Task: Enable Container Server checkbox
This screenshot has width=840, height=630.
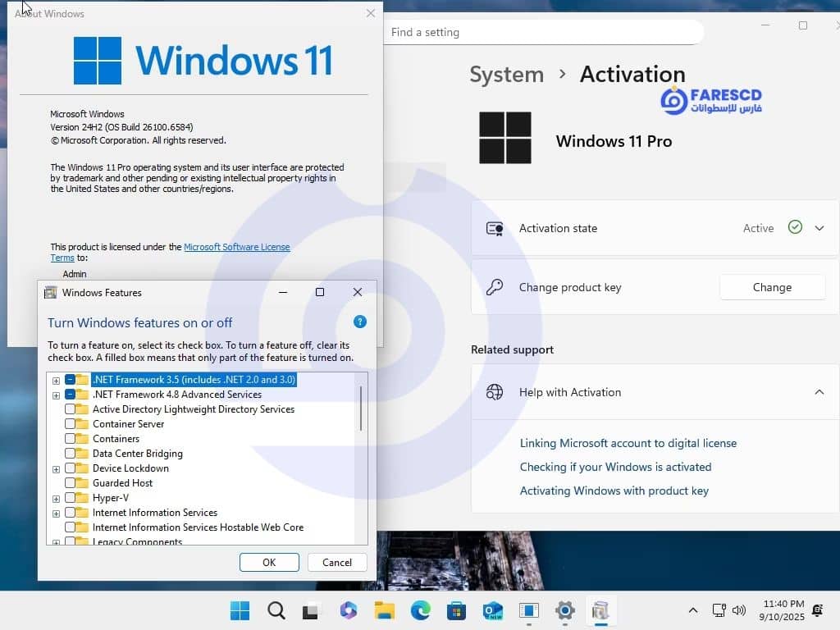Action: tap(71, 424)
